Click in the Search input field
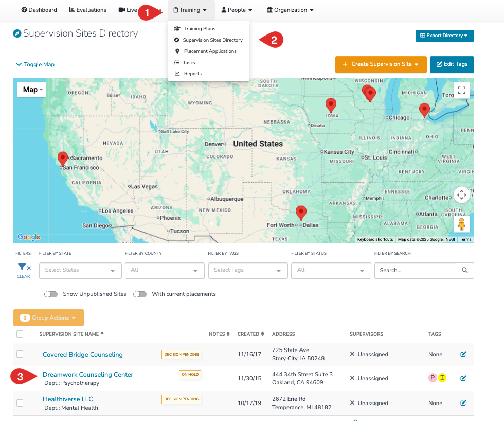The image size is (504, 421). tap(415, 271)
